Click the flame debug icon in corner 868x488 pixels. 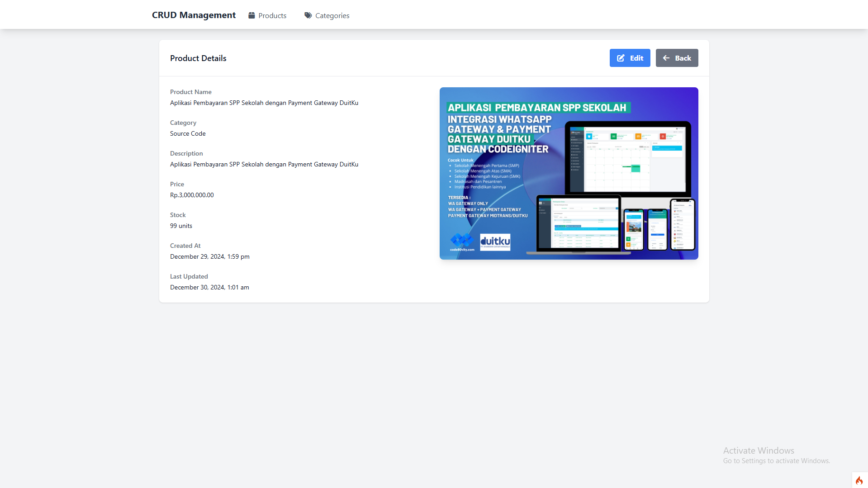pyautogui.click(x=859, y=480)
